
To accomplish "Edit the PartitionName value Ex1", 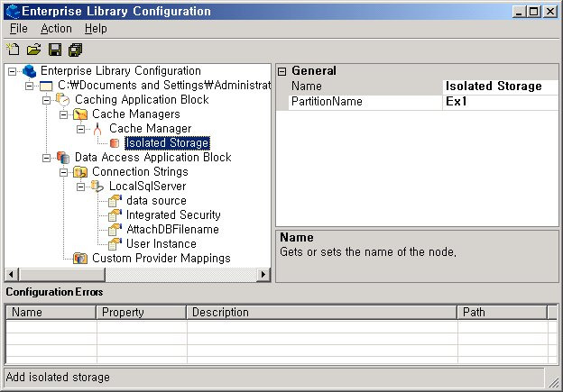I will [x=500, y=102].
